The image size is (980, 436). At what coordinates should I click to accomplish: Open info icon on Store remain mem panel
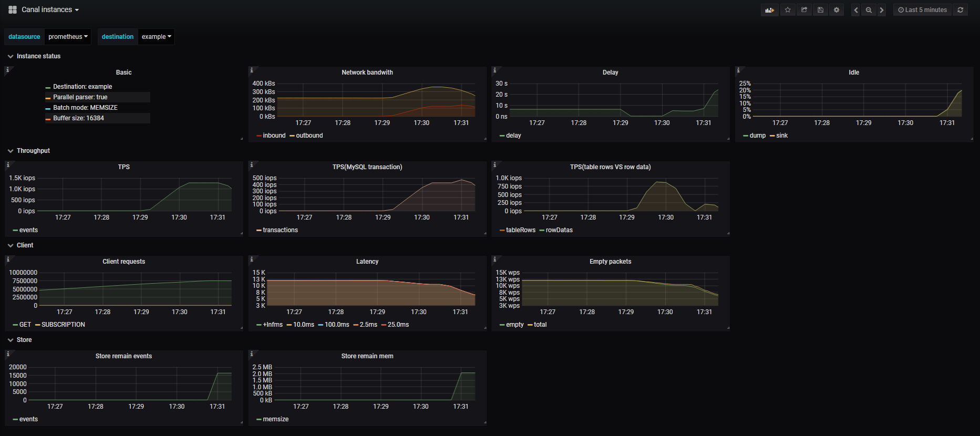point(251,354)
